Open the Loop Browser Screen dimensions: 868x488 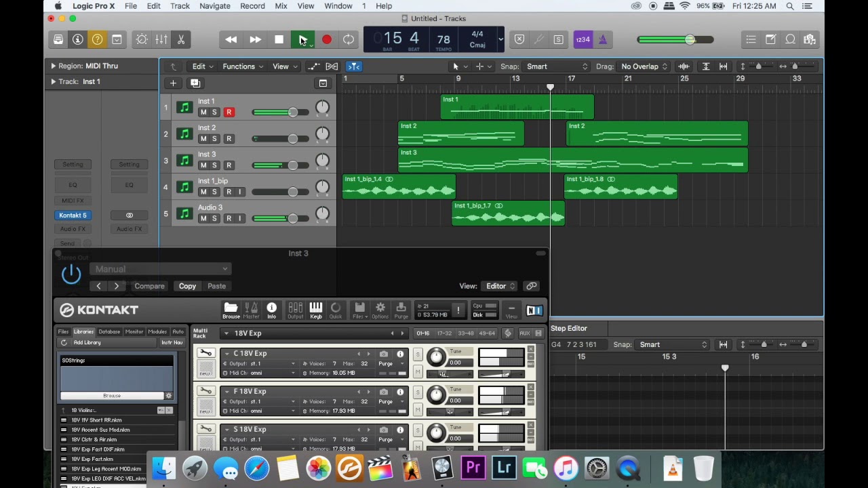(x=790, y=39)
